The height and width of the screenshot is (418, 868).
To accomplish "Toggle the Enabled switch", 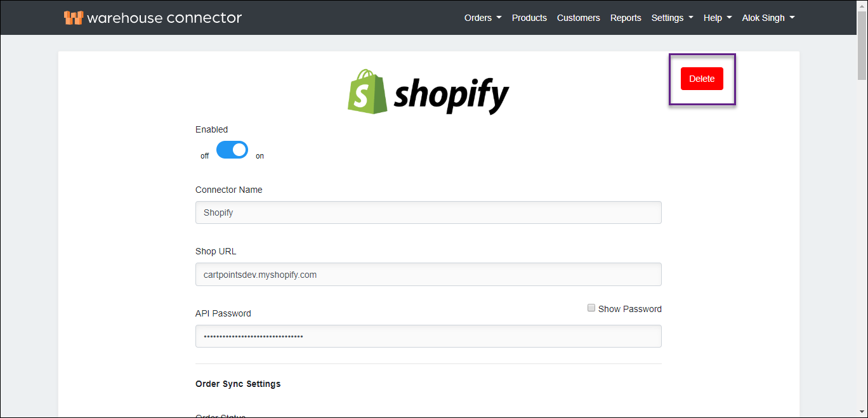I will pyautogui.click(x=232, y=150).
